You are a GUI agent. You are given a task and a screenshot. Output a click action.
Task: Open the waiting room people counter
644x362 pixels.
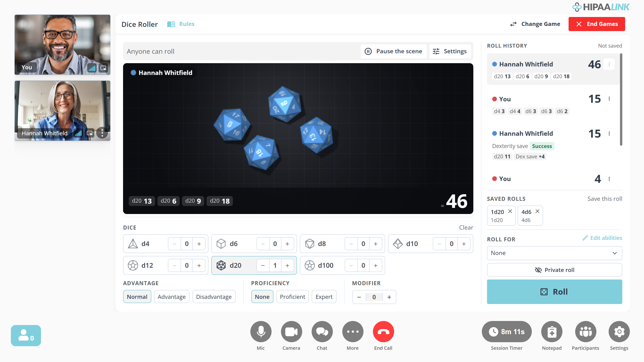26,336
